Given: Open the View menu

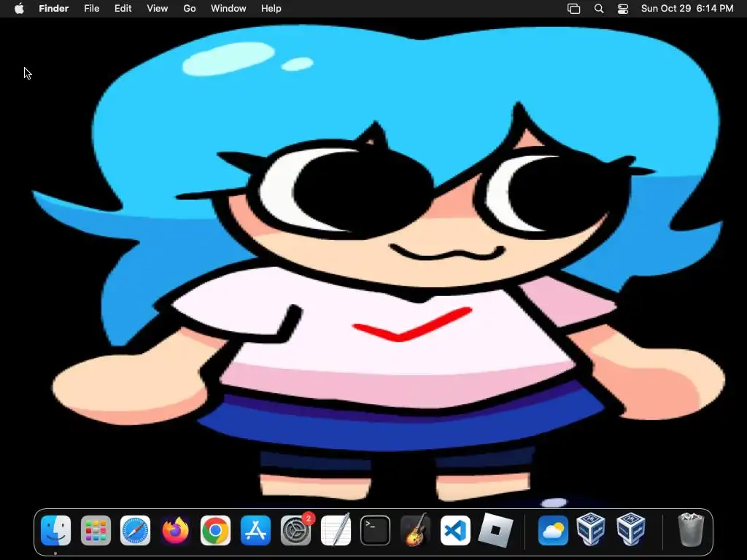Looking at the screenshot, I should click(x=158, y=9).
